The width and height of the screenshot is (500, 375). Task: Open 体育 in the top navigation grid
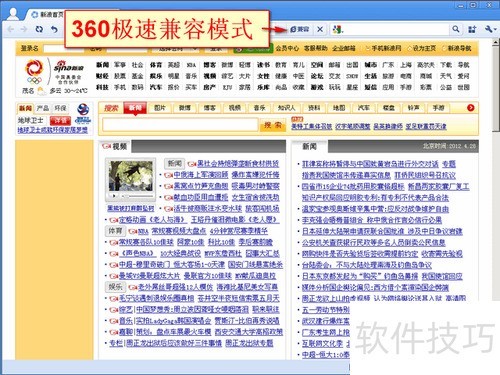(x=156, y=65)
